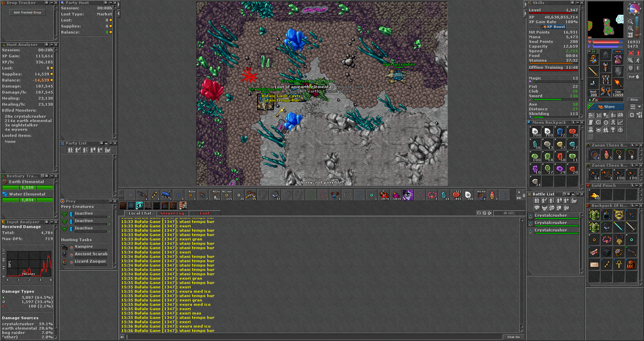644x341 pixels.
Task: Select balanced fight mode (sword and shield)
Action: pyautogui.click(x=631, y=60)
